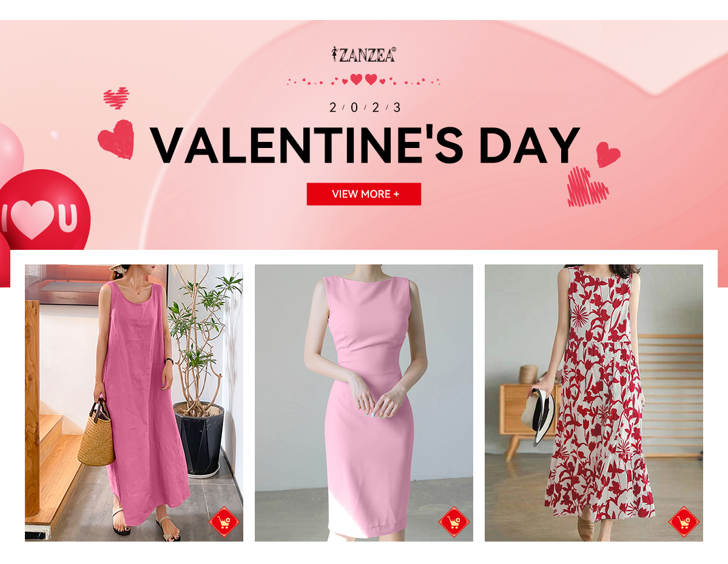Click the straw tote bag in first photo
728x564 pixels.
point(96,435)
